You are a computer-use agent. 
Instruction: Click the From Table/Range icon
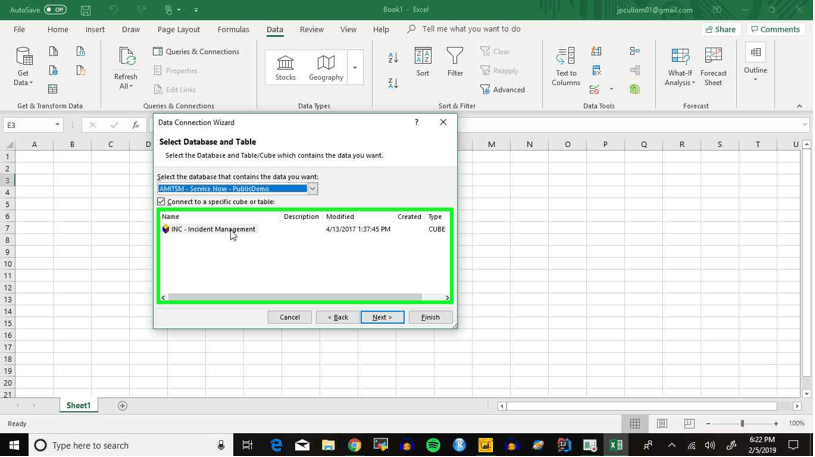[53, 89]
